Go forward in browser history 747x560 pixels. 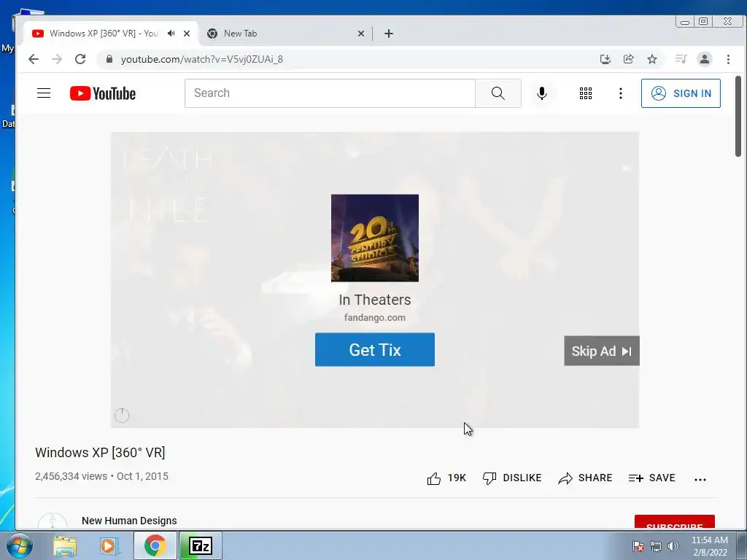[x=57, y=59]
